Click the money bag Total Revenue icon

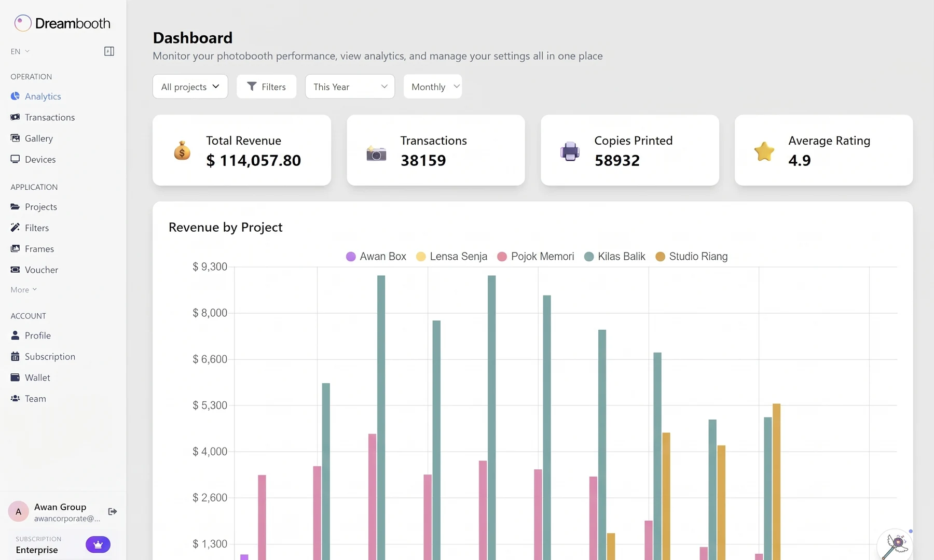click(x=182, y=150)
